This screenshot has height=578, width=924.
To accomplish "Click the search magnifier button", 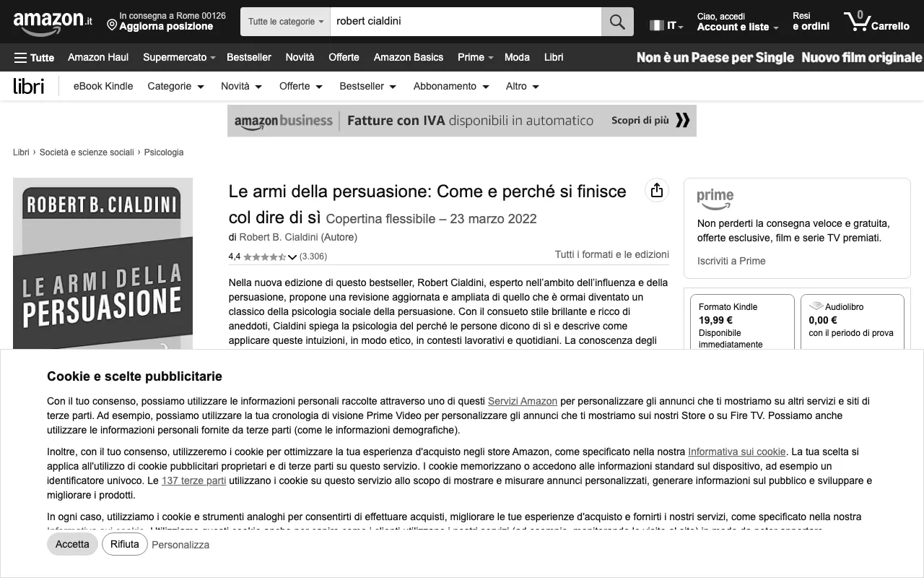I will tap(617, 22).
